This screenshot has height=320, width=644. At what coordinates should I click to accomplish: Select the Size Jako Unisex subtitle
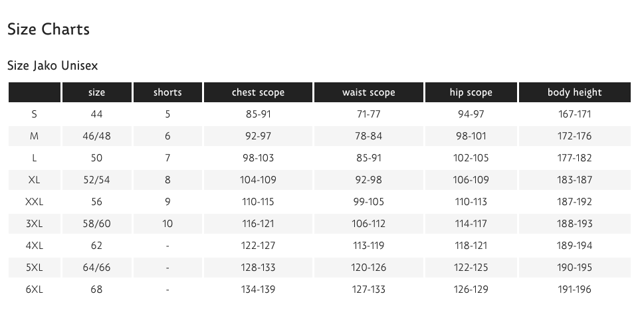click(53, 66)
